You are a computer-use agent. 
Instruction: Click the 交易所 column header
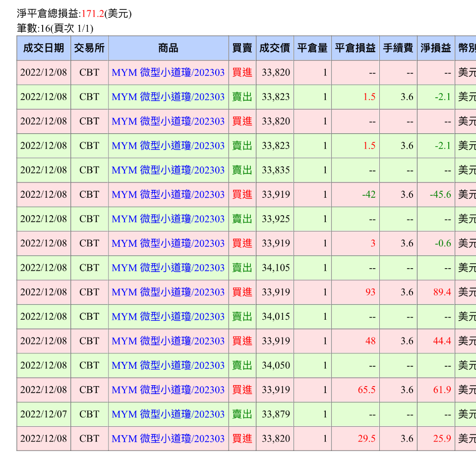point(89,48)
